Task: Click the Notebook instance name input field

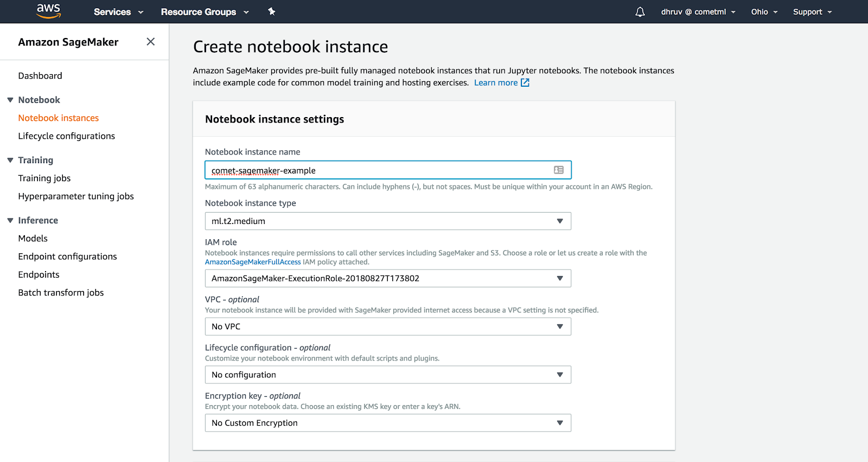Action: 388,170
